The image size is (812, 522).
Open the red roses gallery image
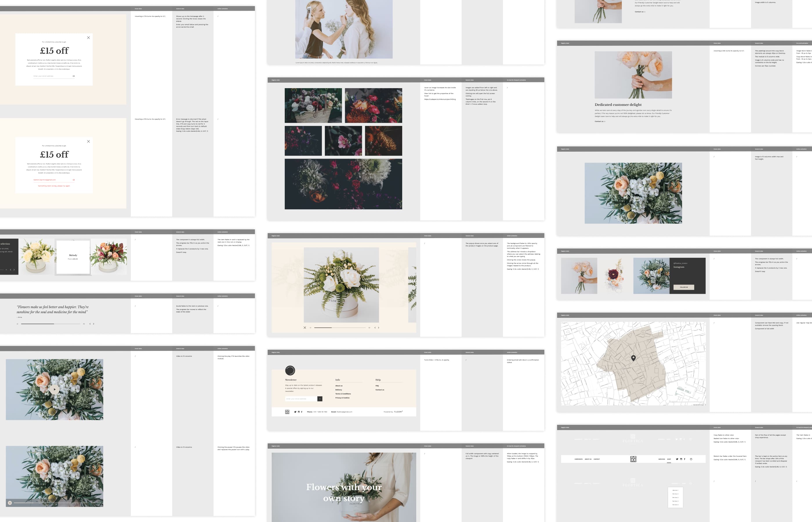374,106
